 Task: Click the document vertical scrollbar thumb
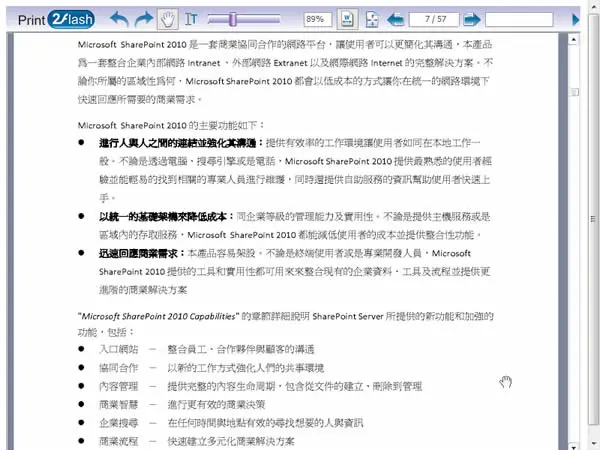(573, 92)
